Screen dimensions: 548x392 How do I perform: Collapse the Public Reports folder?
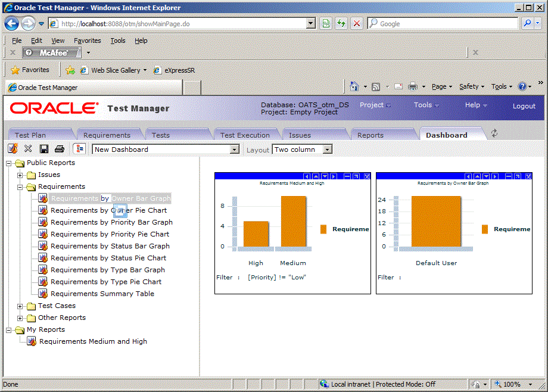[9, 163]
